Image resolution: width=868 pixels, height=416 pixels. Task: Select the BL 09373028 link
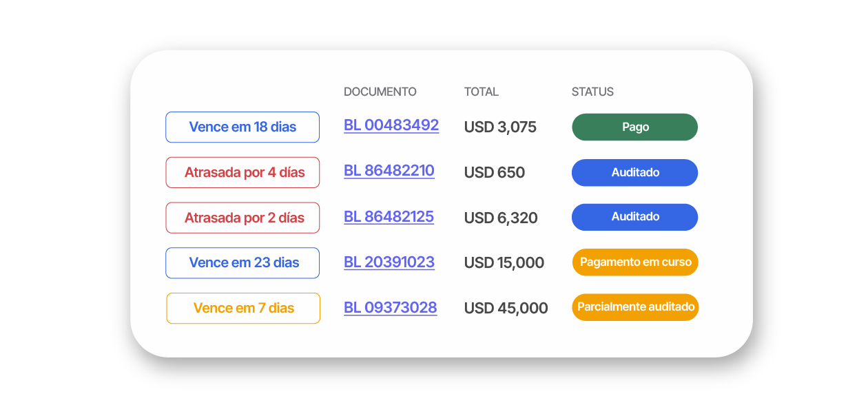[x=390, y=308]
